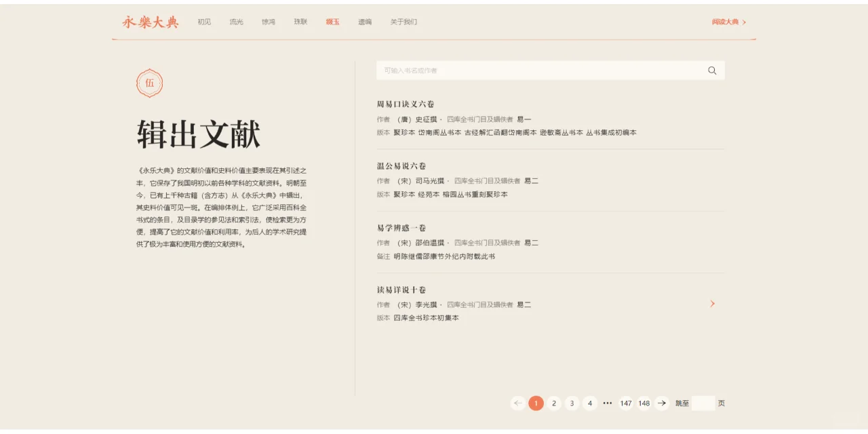Go to the previous page arrow
868x434 pixels.
pos(518,403)
